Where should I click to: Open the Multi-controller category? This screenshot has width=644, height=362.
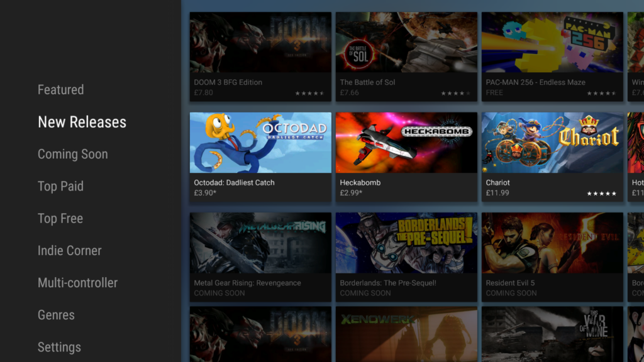(77, 283)
